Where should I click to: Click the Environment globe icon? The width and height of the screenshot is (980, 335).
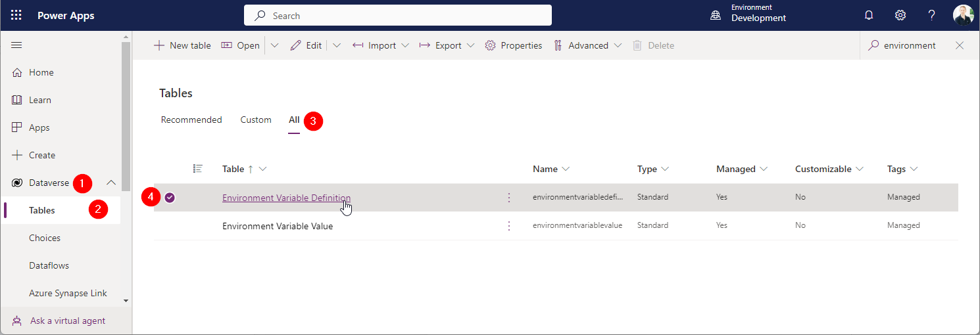point(716,15)
